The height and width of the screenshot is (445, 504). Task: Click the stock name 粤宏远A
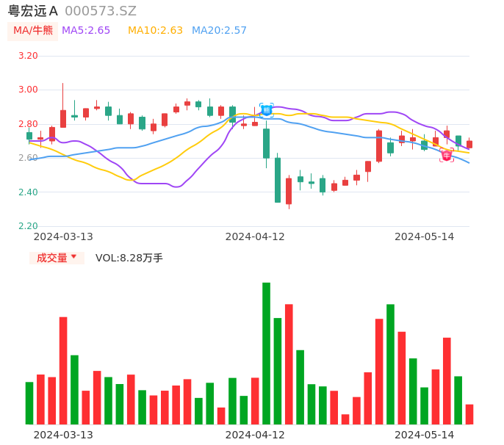[x=33, y=11]
